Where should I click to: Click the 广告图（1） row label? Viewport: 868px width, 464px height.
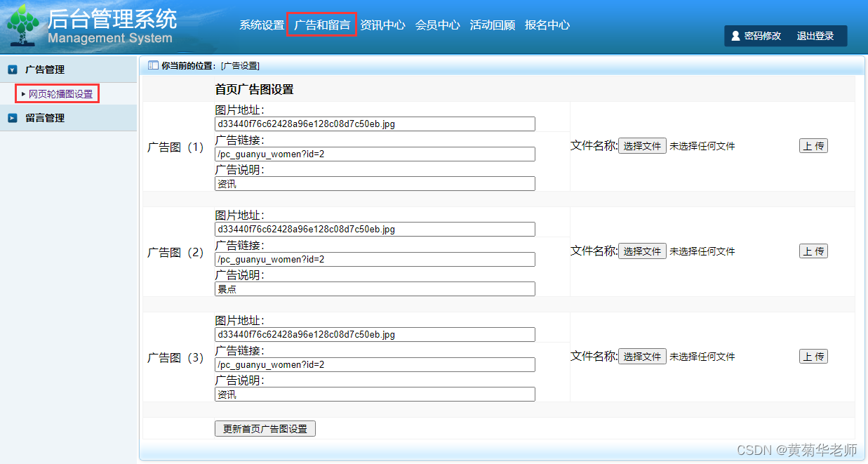[175, 147]
